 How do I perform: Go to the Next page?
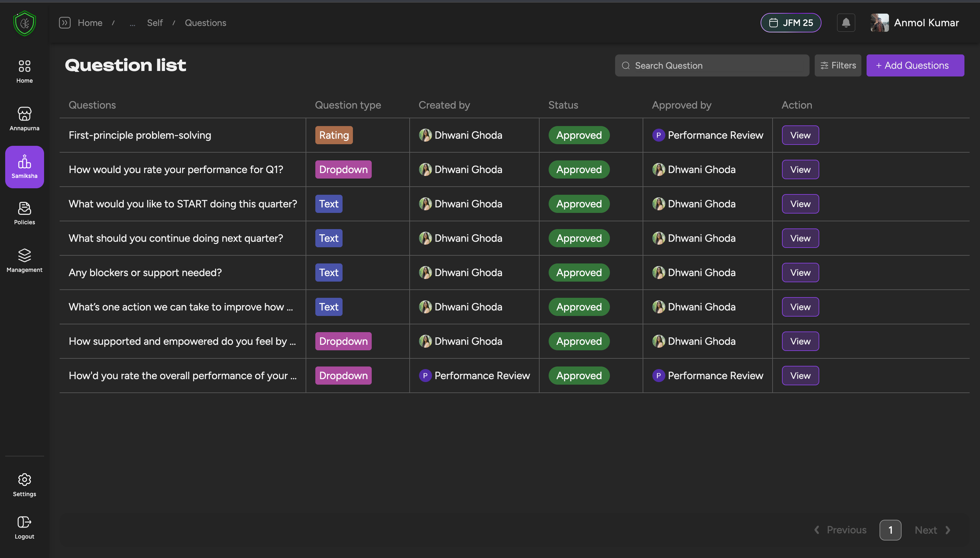click(x=932, y=530)
